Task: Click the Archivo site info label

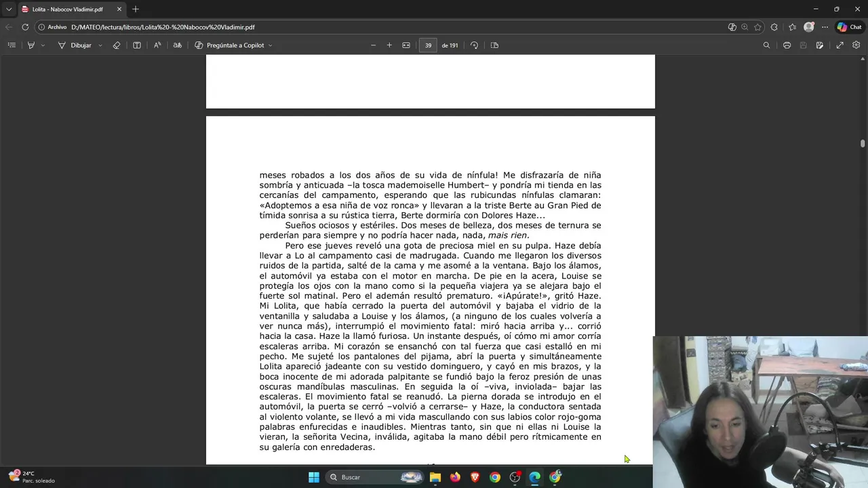Action: [x=53, y=27]
